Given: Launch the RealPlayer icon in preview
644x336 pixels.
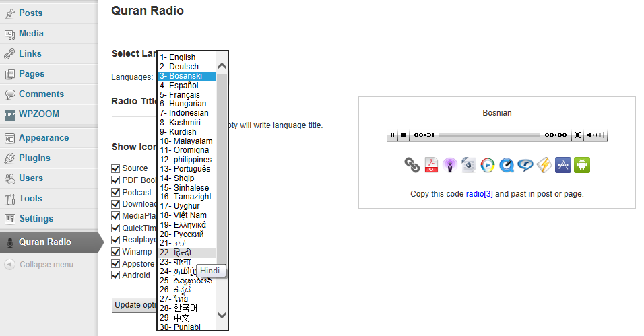Looking at the screenshot, I should tap(525, 165).
